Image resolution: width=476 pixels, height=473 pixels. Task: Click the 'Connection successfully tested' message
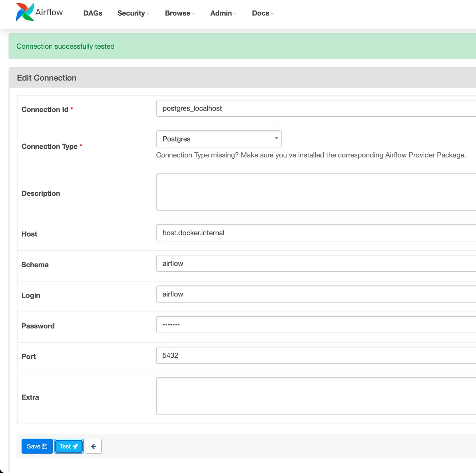click(x=65, y=46)
